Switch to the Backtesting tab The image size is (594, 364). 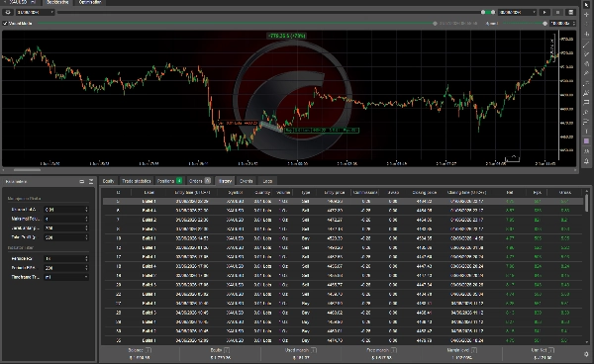point(57,2)
